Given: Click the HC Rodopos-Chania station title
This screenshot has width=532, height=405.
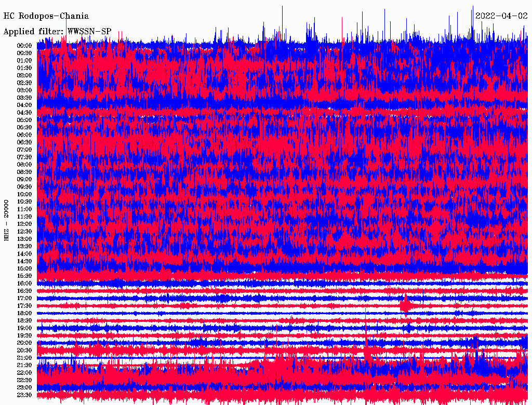Looking at the screenshot, I should coord(46,16).
